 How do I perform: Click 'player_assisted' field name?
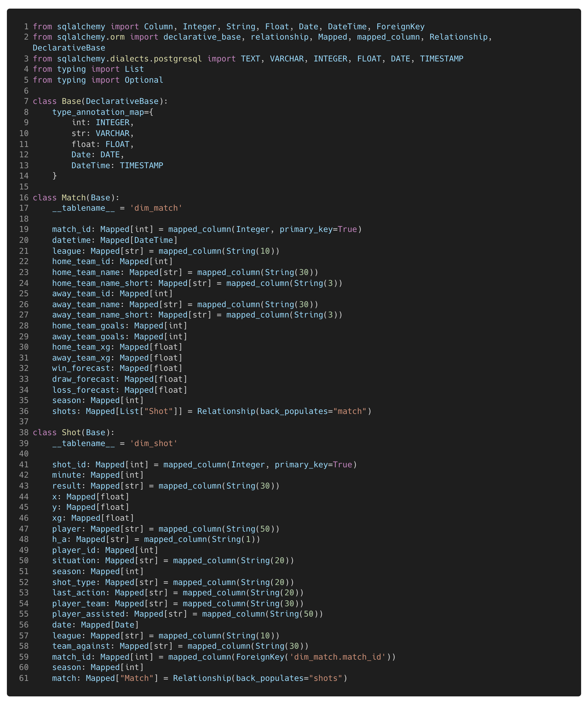[88, 614]
